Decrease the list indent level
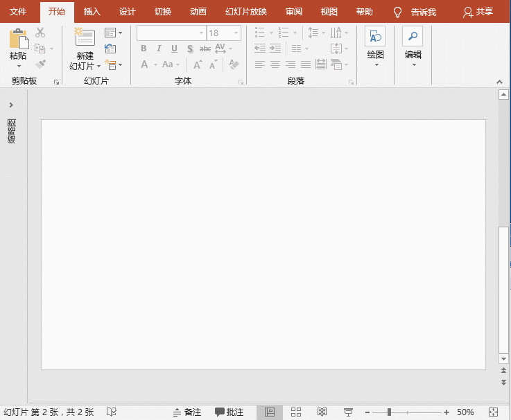This screenshot has width=511, height=420. pos(260,49)
